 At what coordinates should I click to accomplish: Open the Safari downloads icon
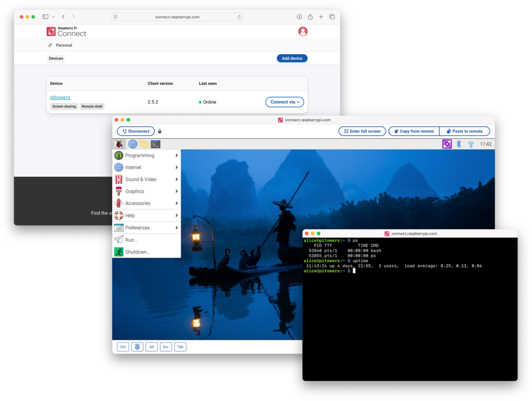point(299,17)
